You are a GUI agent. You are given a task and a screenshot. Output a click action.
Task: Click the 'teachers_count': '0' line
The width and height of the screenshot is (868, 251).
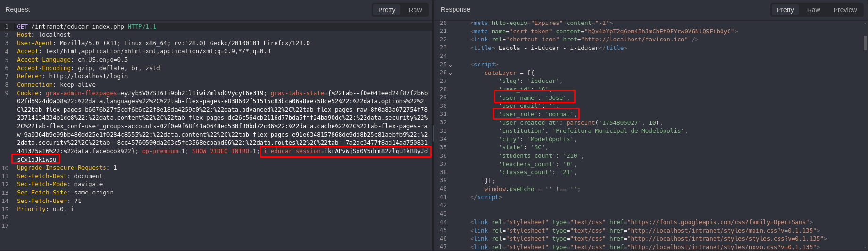[538, 164]
